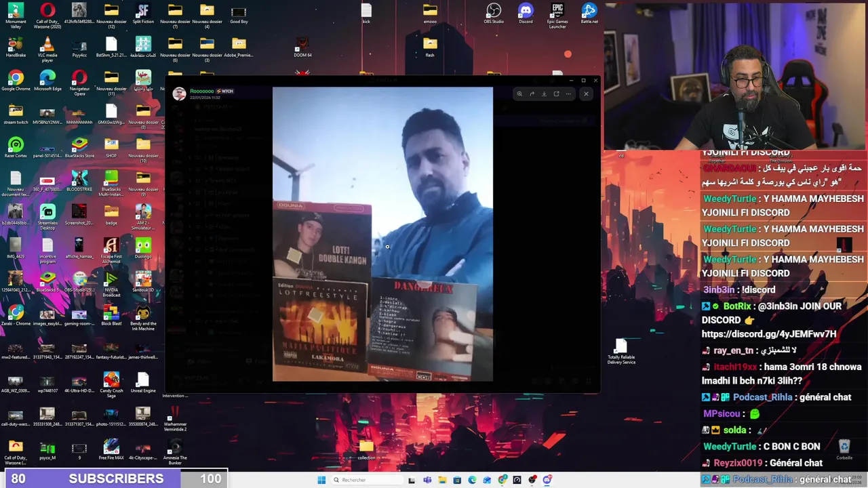Launch VLC media player
Screen dimensions: 868x488
click(47, 49)
